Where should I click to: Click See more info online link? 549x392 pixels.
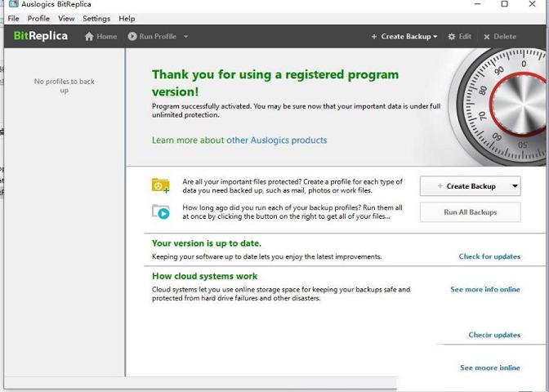tap(485, 289)
